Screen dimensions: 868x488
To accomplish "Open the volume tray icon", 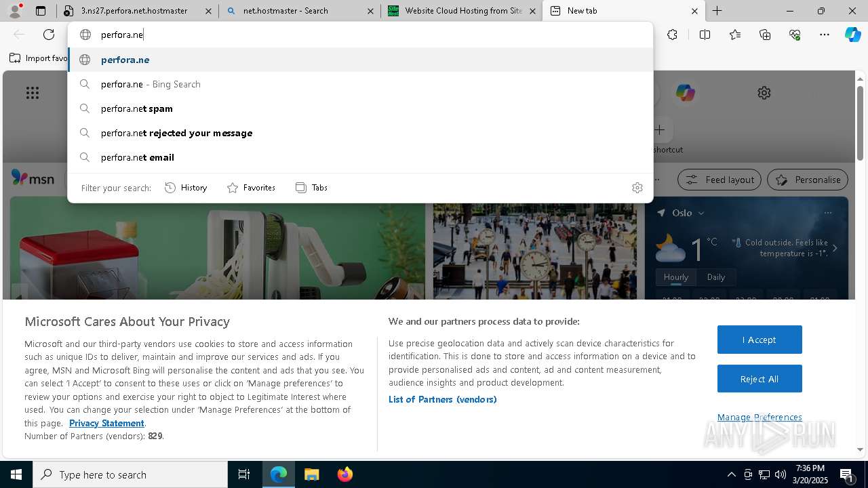I will (x=781, y=474).
